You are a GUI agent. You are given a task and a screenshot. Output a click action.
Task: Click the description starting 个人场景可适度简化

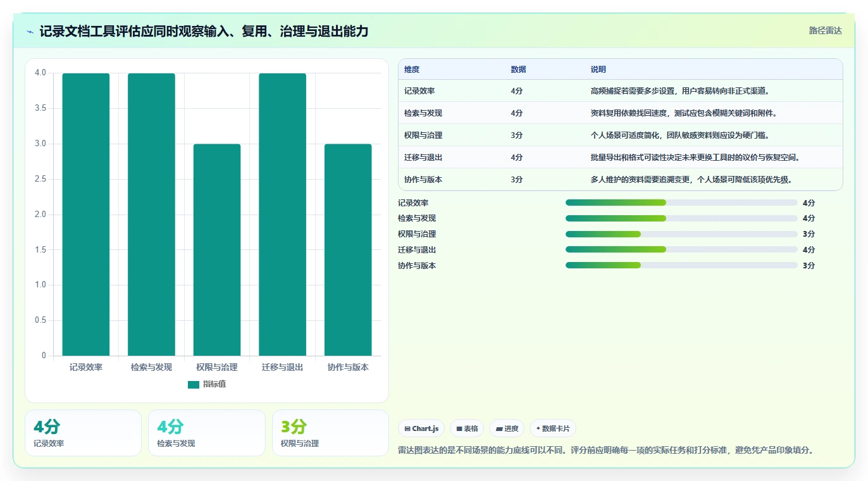[680, 135]
